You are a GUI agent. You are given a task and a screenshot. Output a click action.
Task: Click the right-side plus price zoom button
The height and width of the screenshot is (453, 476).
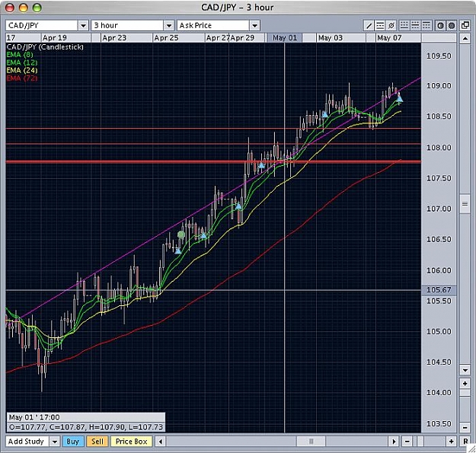point(465,384)
